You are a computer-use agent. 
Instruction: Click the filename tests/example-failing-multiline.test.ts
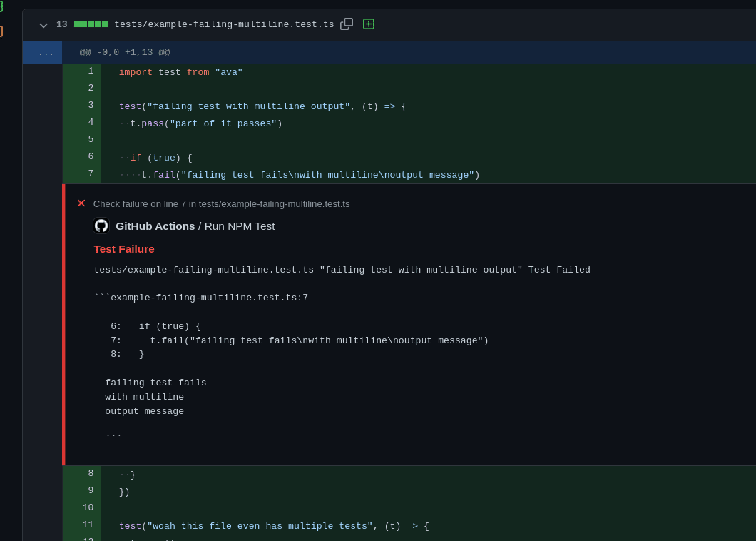point(224,24)
